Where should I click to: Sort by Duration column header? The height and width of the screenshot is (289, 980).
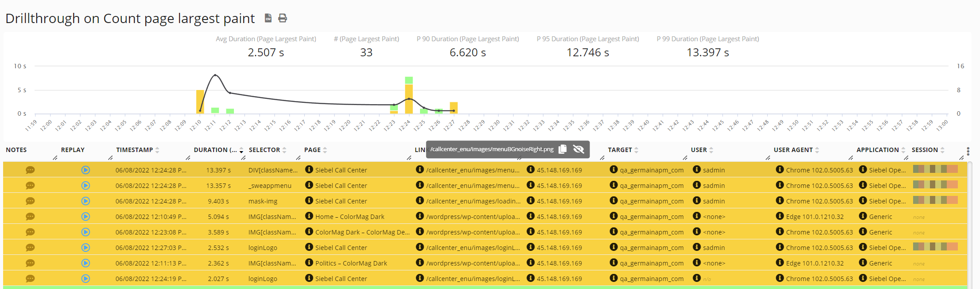[215, 150]
